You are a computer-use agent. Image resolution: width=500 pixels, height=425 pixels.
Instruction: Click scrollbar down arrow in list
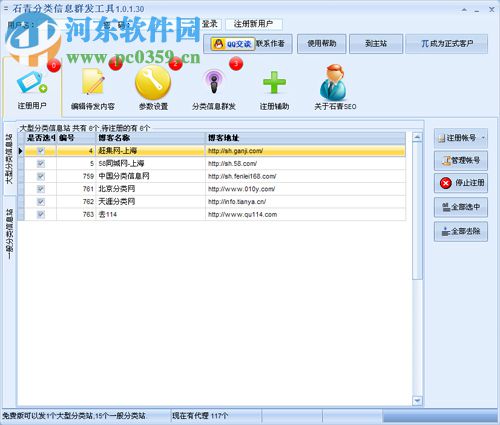[x=417, y=400]
